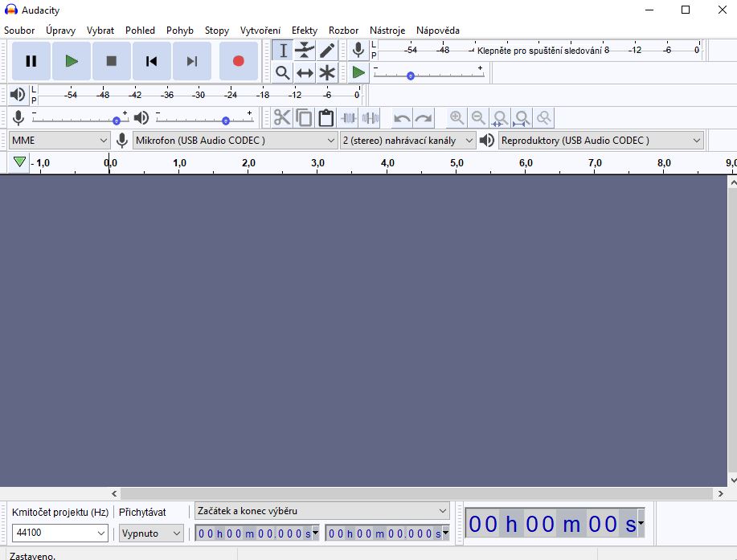Viewport: 737px width, 560px height.
Task: Activate the Multi-tool asterisk icon
Action: point(327,73)
